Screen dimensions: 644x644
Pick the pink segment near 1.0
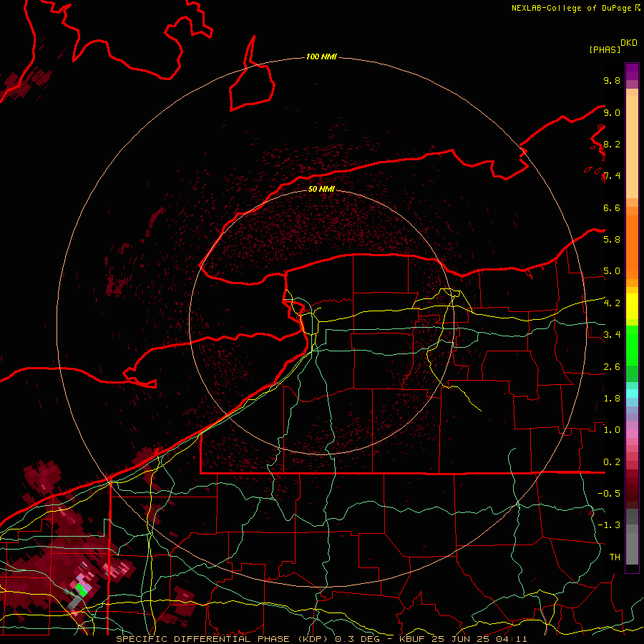click(632, 434)
